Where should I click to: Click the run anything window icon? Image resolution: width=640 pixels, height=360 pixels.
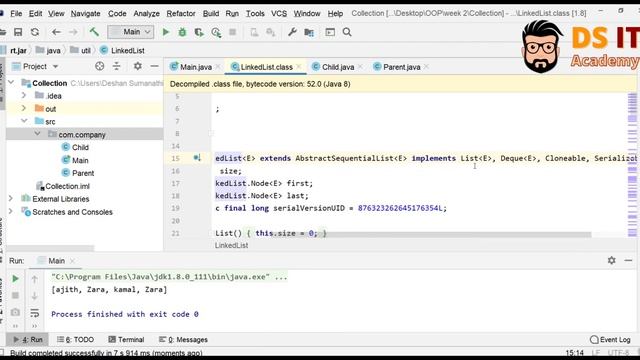[x=330, y=32]
